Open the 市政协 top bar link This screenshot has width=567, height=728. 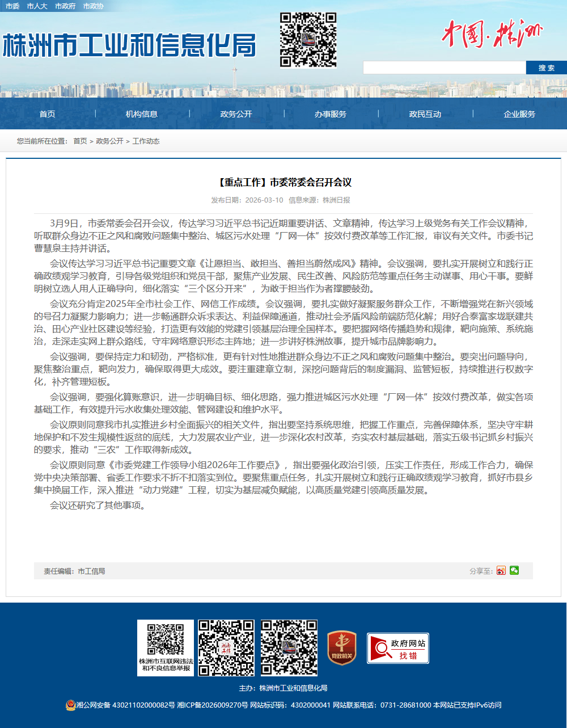click(93, 6)
